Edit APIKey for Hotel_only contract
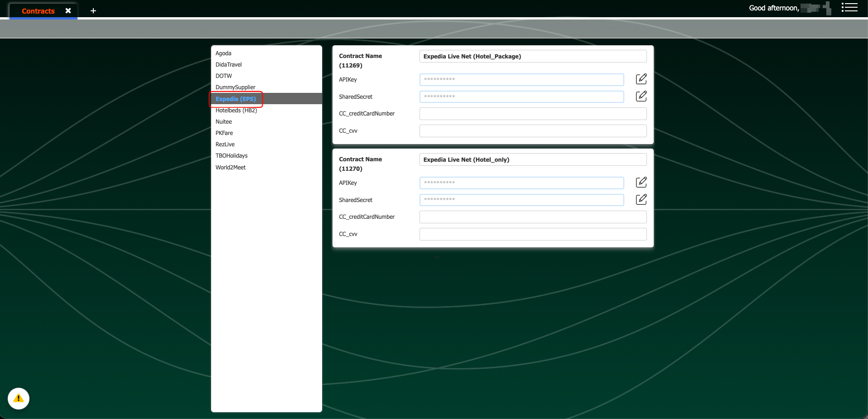The image size is (868, 419). click(x=641, y=182)
